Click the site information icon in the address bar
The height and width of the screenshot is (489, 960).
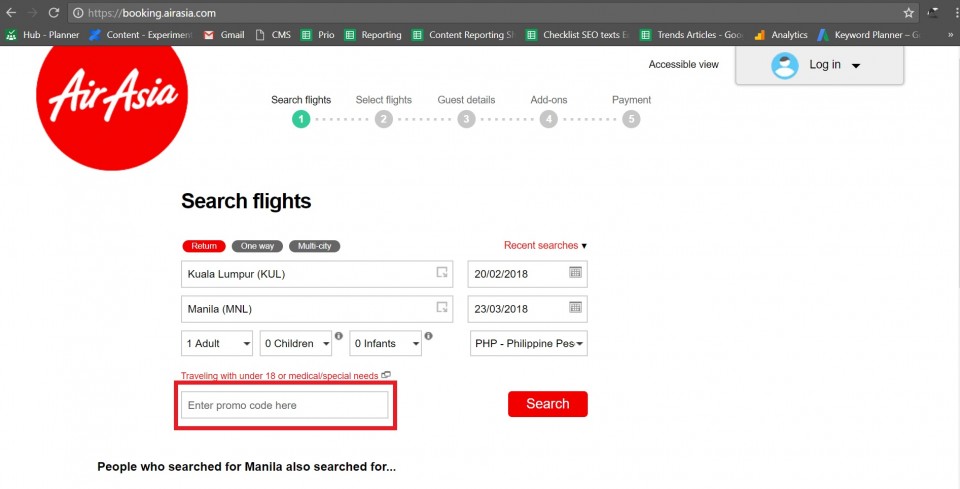click(78, 13)
